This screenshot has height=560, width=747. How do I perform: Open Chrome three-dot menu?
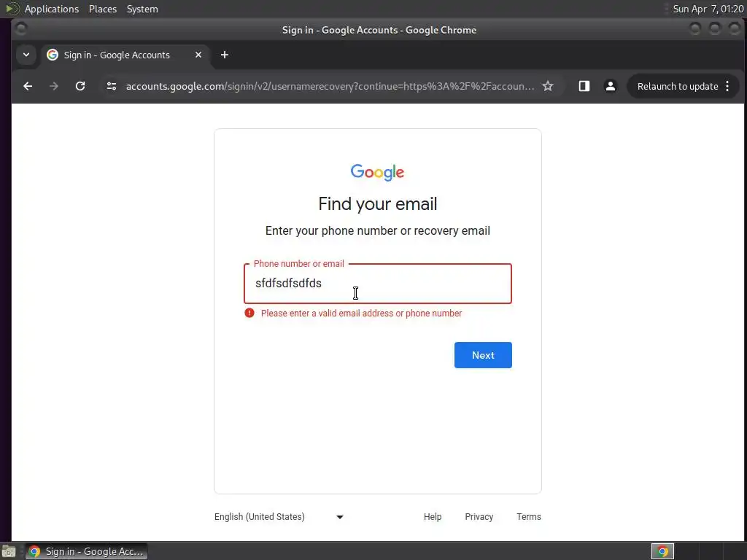click(727, 86)
